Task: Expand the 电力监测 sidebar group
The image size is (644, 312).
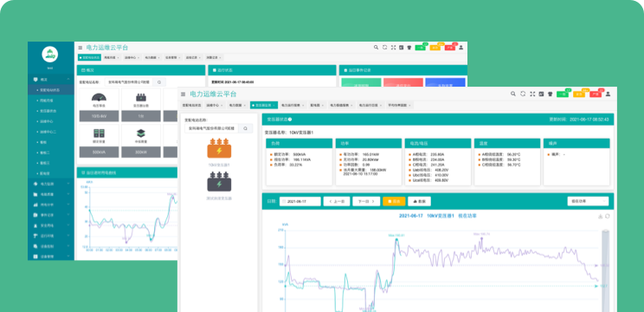Action: 51,184
